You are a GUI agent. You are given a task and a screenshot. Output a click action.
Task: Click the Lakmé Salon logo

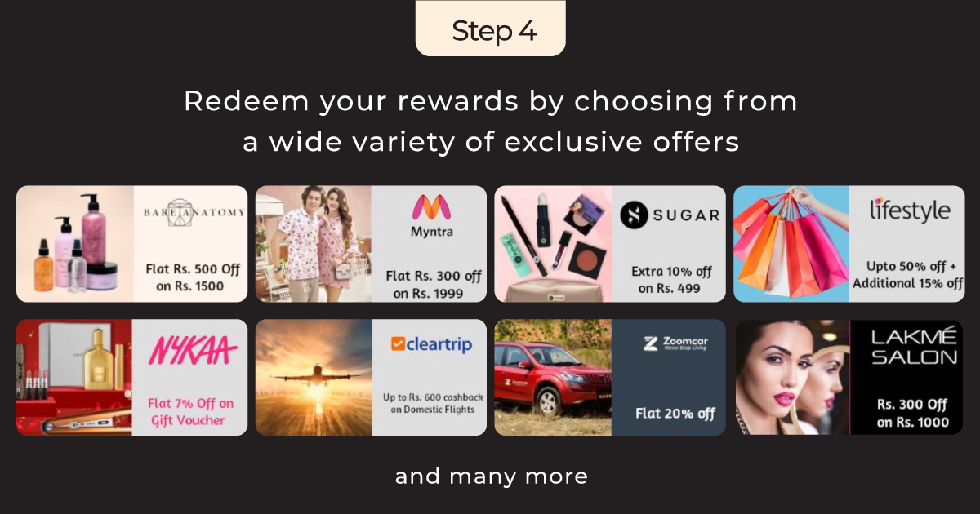pyautogui.click(x=913, y=347)
